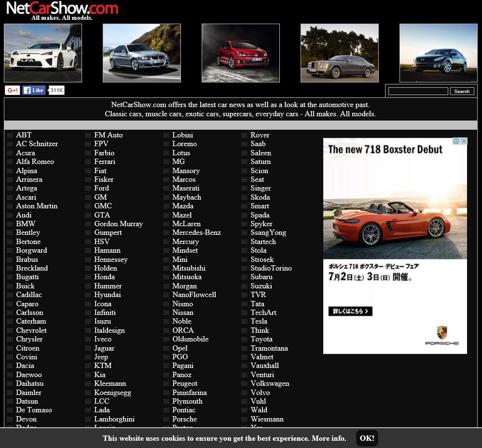482x448 pixels.
Task: Open the Lobini make link
Action: (183, 135)
